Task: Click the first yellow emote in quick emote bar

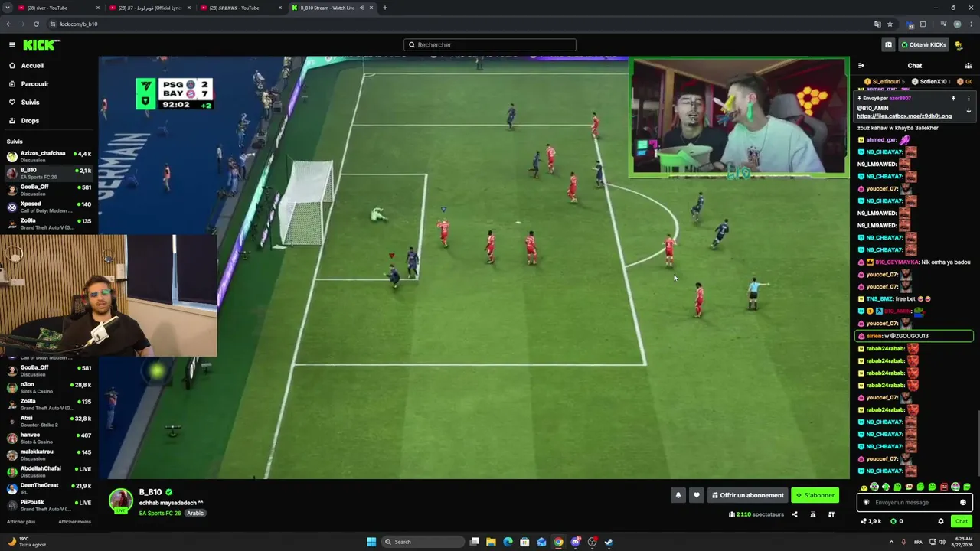Action: [x=864, y=487]
